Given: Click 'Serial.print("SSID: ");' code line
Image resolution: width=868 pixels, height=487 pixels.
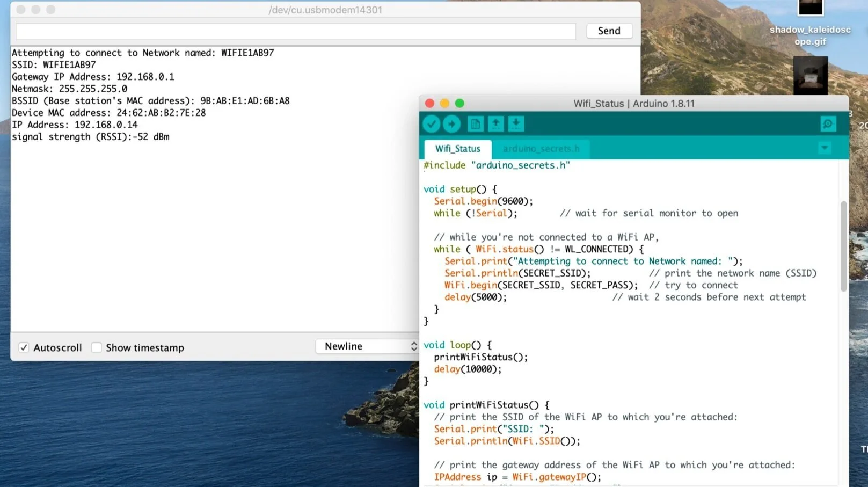Looking at the screenshot, I should pyautogui.click(x=494, y=429).
